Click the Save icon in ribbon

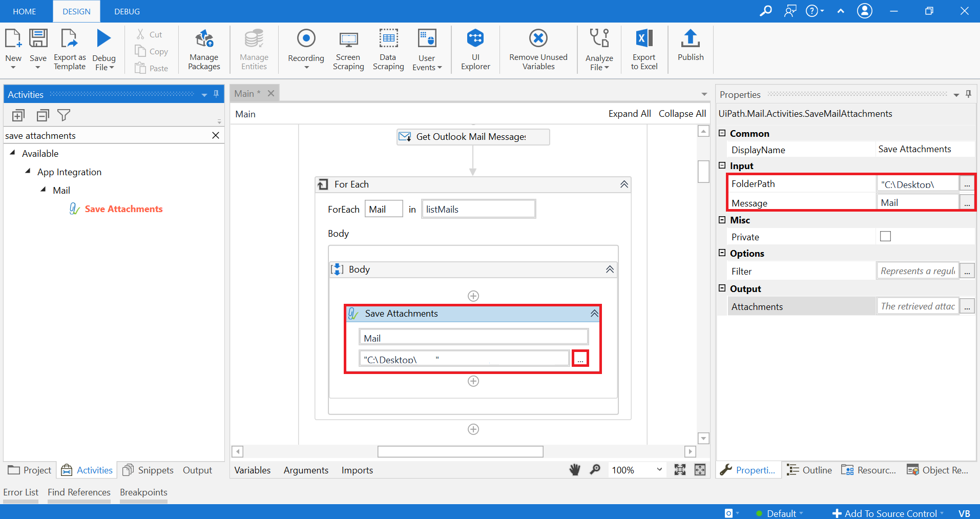[x=38, y=38]
